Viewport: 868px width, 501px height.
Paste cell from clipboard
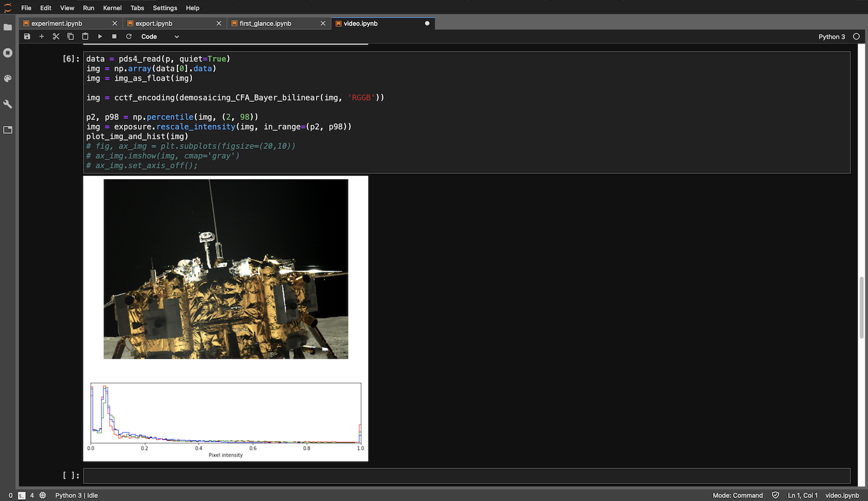pos(85,37)
